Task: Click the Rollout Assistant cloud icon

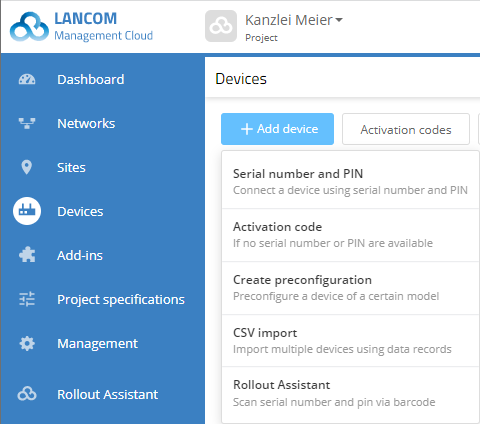Action: point(27,394)
